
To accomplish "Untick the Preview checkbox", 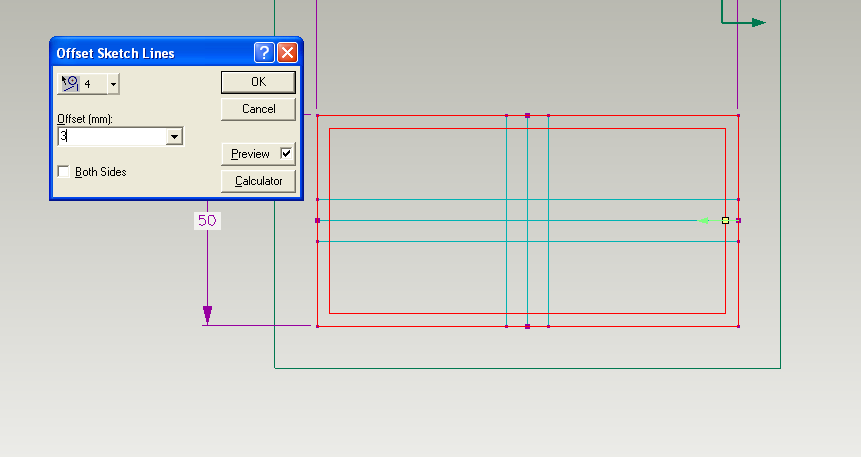I will coord(286,153).
